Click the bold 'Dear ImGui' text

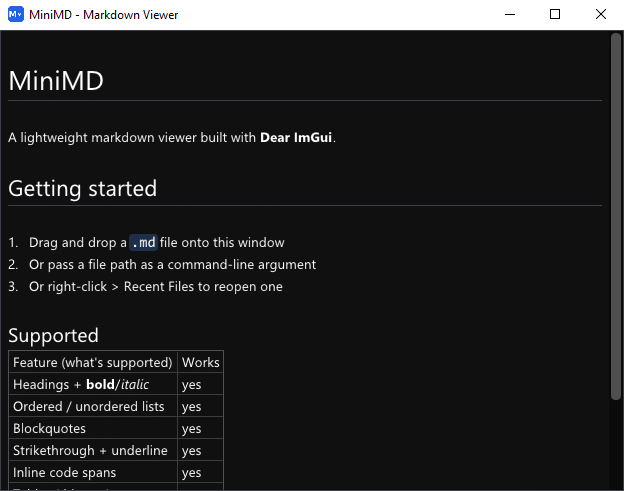pyautogui.click(x=296, y=137)
